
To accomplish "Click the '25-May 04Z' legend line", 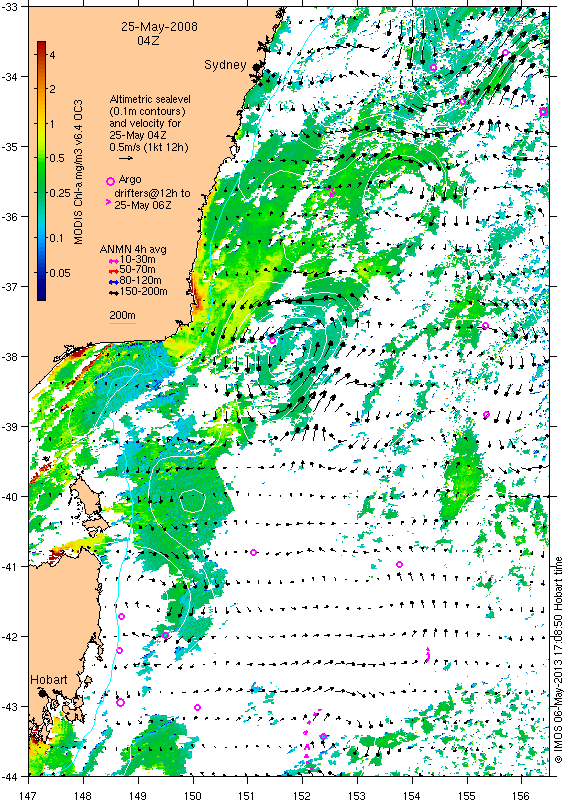I will 137,136.
